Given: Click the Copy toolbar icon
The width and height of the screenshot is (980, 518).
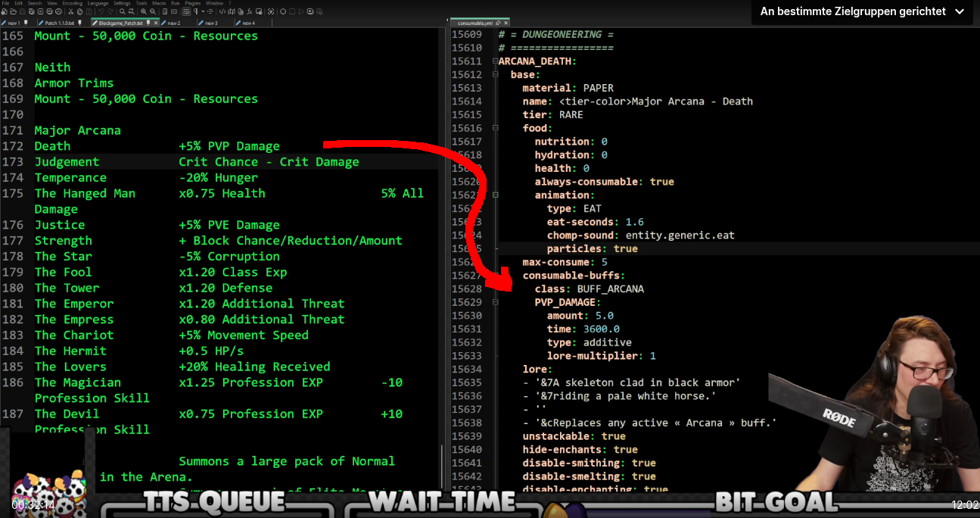Looking at the screenshot, I should [x=79, y=11].
